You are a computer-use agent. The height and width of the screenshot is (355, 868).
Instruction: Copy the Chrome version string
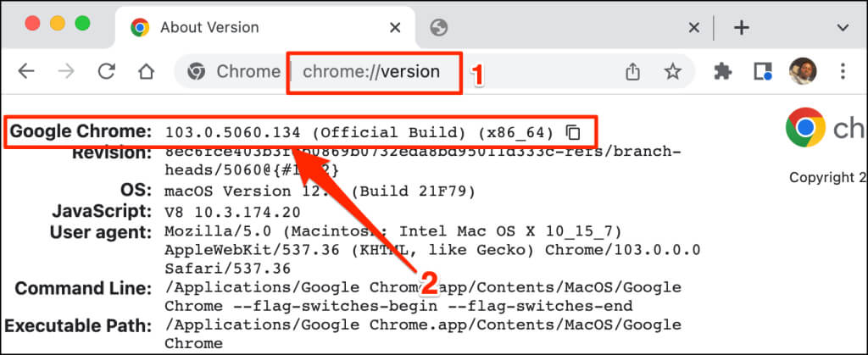click(574, 132)
